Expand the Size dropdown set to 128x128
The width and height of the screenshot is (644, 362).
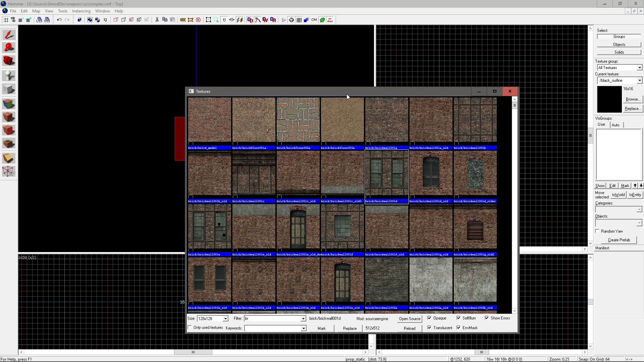pyautogui.click(x=225, y=318)
